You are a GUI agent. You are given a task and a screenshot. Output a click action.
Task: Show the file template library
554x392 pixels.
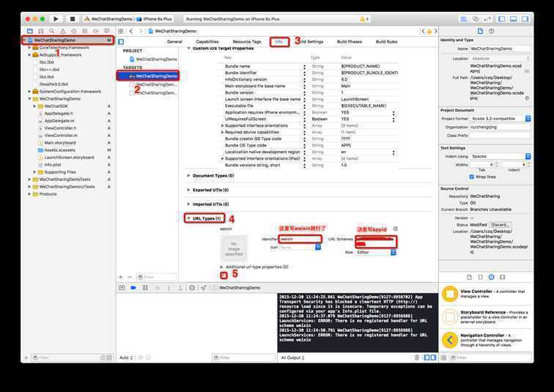tap(469, 277)
